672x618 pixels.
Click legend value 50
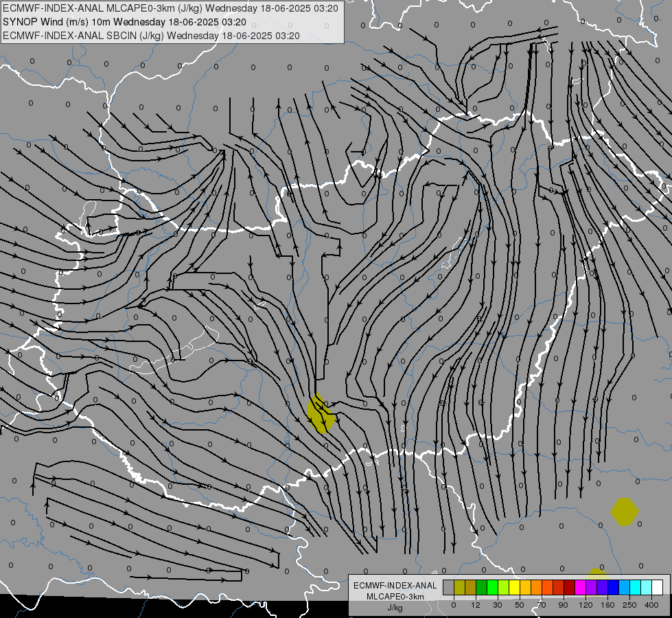[x=520, y=605]
